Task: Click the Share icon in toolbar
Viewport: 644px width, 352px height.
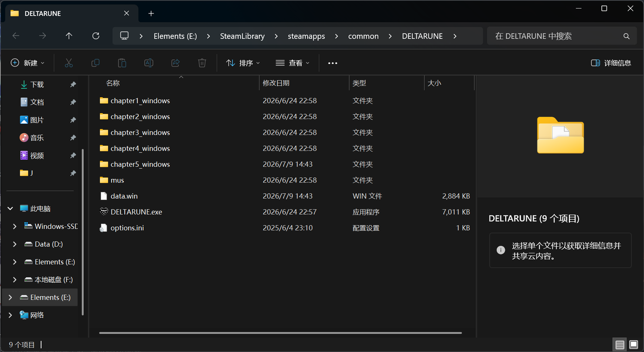Action: pyautogui.click(x=176, y=63)
